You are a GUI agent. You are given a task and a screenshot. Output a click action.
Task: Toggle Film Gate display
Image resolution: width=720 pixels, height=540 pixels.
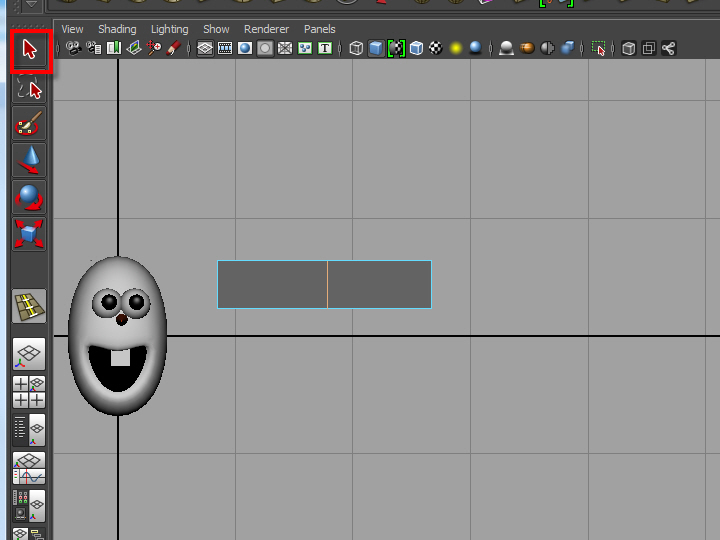coord(225,48)
